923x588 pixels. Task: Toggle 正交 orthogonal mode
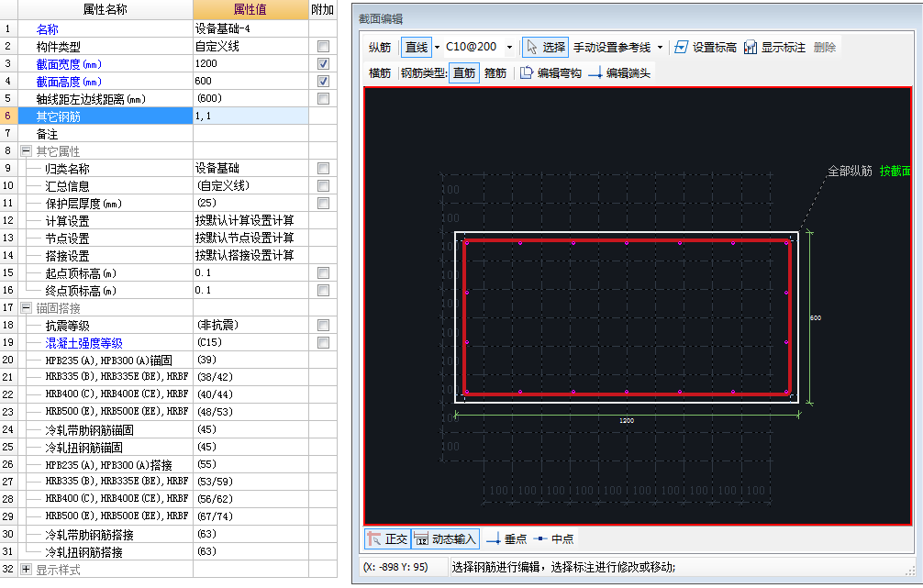387,538
